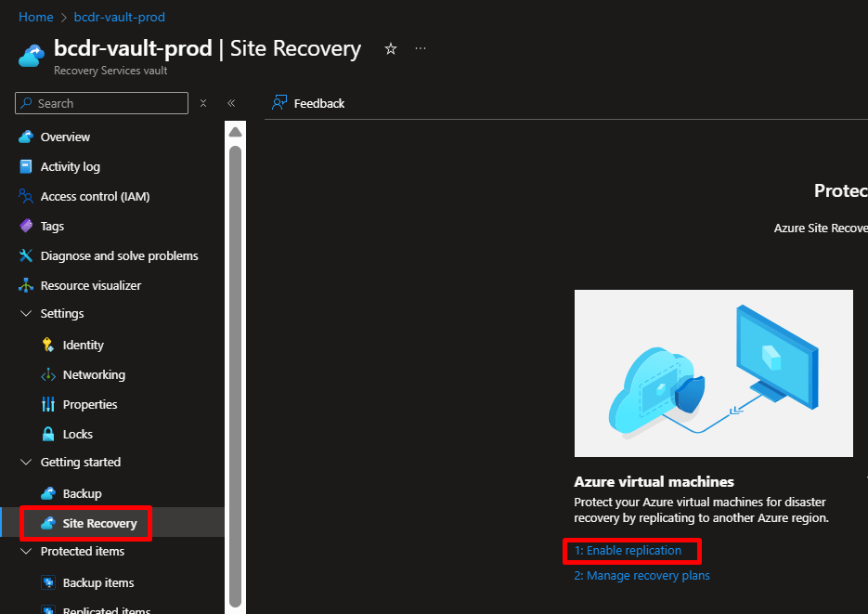Go to Backup items
The image size is (868, 614).
[98, 582]
